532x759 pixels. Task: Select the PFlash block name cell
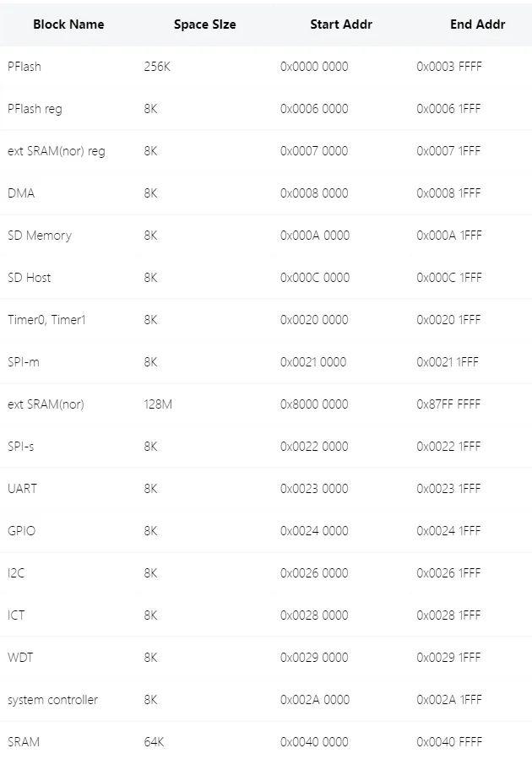click(24, 67)
